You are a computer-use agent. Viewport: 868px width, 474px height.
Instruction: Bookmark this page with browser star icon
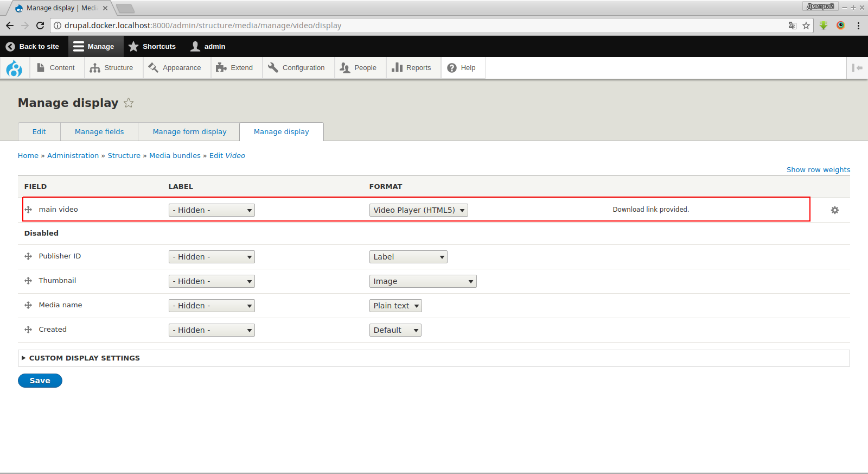pyautogui.click(x=806, y=26)
